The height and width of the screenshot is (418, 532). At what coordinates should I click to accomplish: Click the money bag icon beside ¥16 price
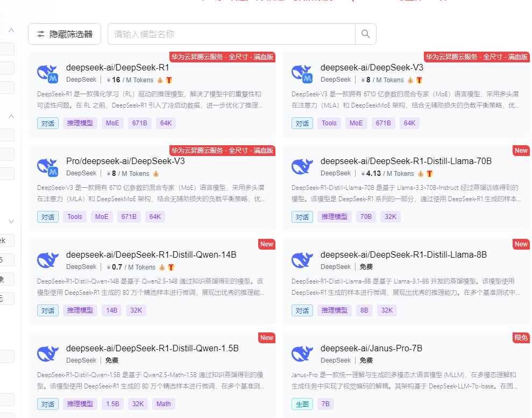[160, 80]
